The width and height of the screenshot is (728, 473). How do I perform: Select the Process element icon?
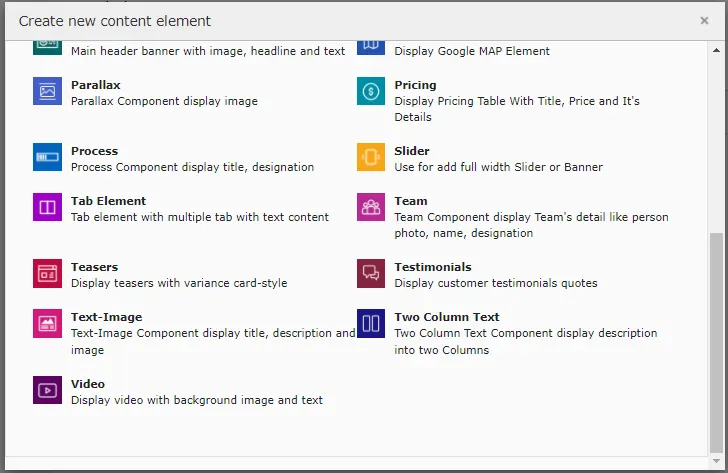[47, 157]
